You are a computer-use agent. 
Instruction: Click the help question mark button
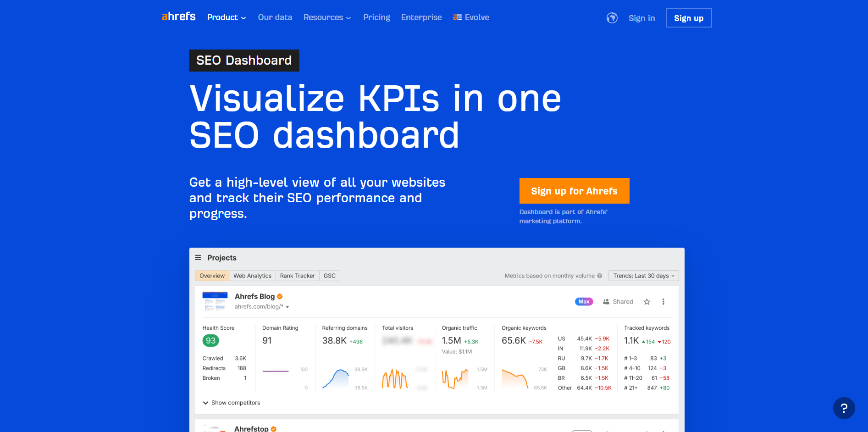(x=844, y=408)
